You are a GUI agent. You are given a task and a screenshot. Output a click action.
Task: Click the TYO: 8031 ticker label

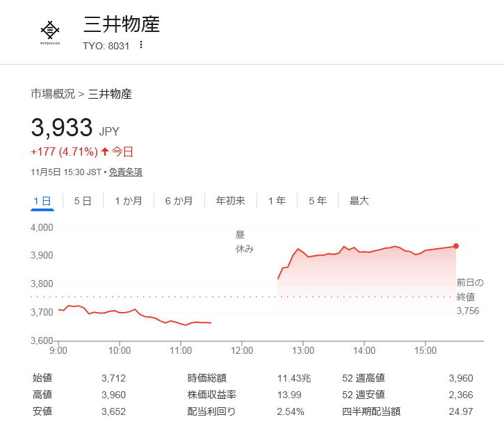(106, 45)
